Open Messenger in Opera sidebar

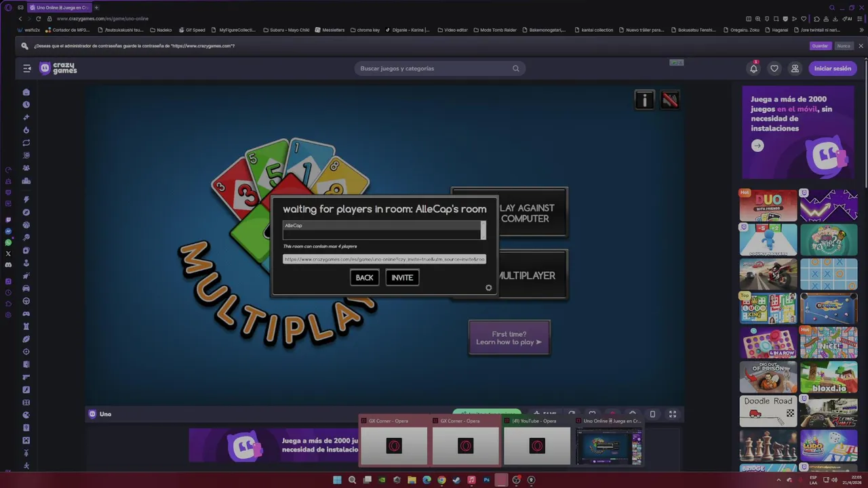(x=8, y=231)
